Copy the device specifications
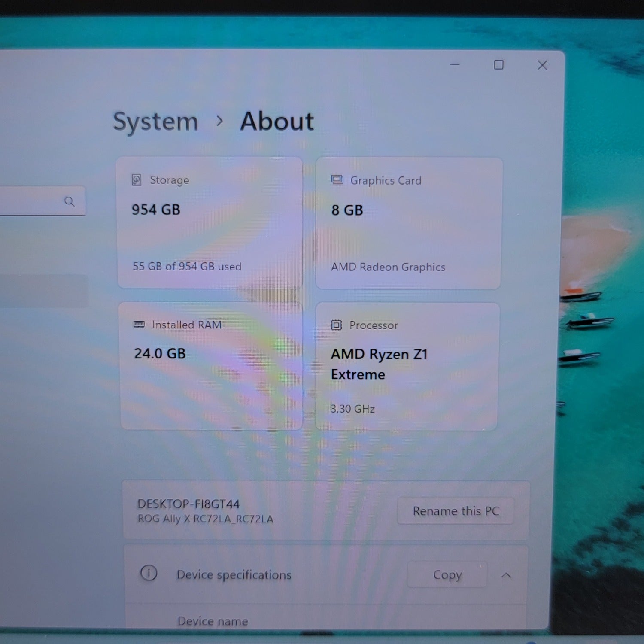This screenshot has height=644, width=644. point(447,574)
